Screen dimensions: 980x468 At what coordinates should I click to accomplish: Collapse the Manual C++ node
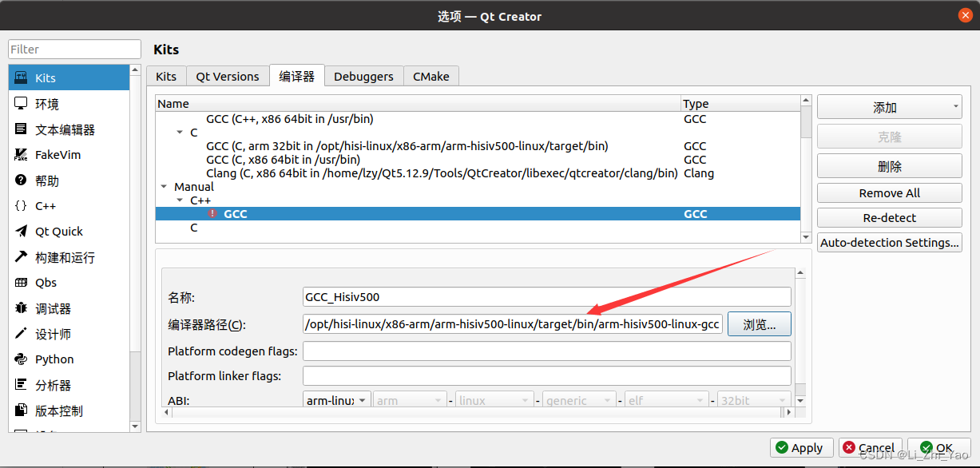pos(180,200)
